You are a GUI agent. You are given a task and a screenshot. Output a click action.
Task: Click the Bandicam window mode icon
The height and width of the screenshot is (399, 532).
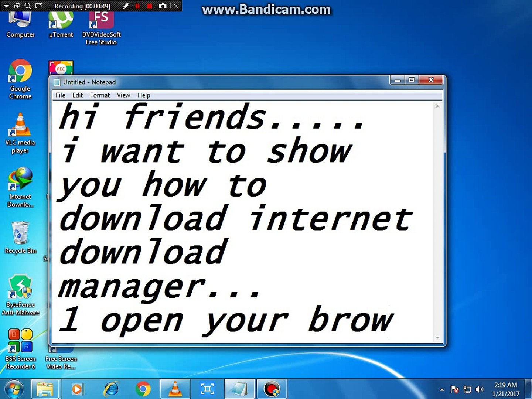click(17, 6)
